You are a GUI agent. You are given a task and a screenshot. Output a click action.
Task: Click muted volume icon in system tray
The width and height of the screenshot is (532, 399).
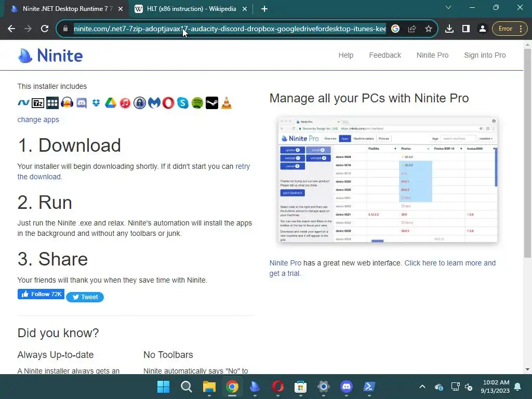[x=469, y=387]
